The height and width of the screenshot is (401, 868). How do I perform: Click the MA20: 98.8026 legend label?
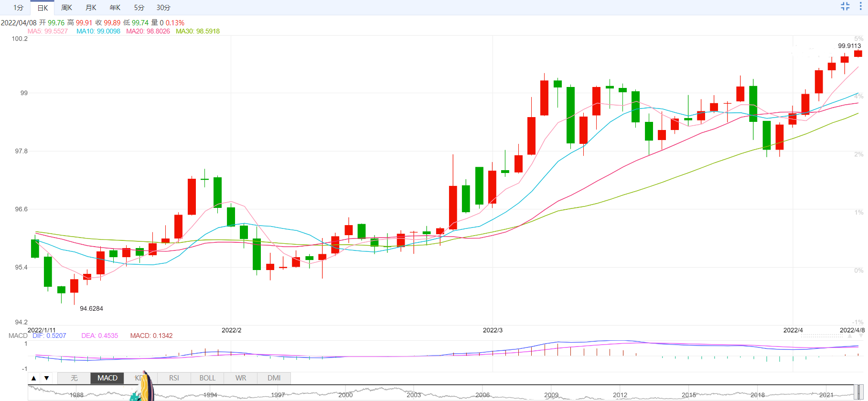pyautogui.click(x=148, y=31)
